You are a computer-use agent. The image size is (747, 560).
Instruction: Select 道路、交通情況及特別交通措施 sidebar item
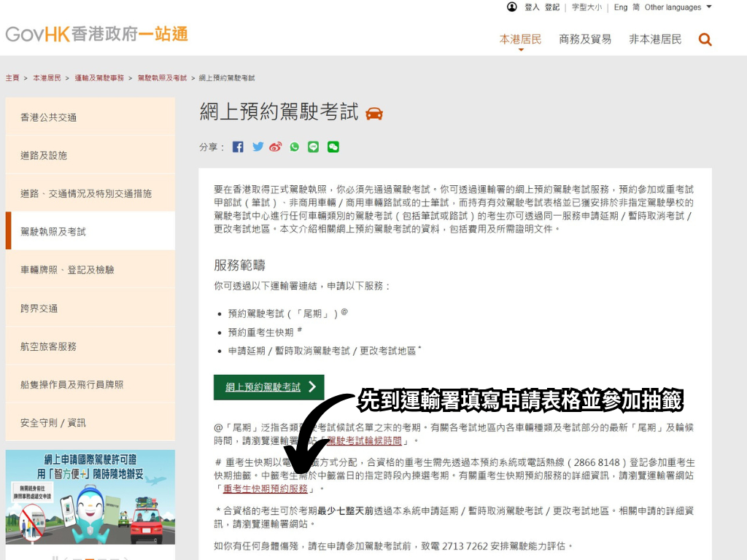pos(90,193)
